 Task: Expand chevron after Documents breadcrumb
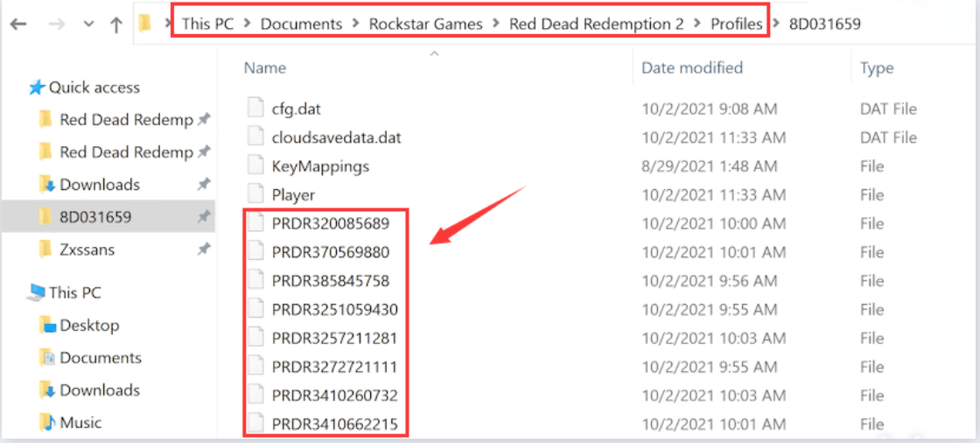tap(355, 25)
